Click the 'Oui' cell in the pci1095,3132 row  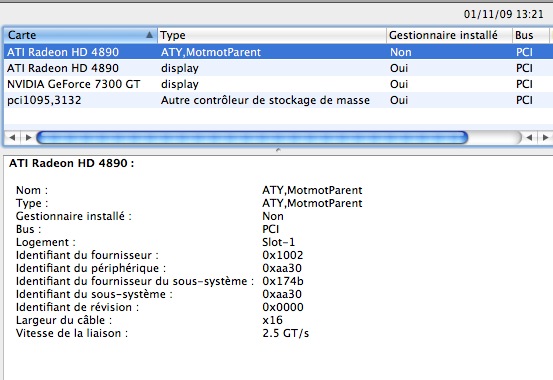399,100
